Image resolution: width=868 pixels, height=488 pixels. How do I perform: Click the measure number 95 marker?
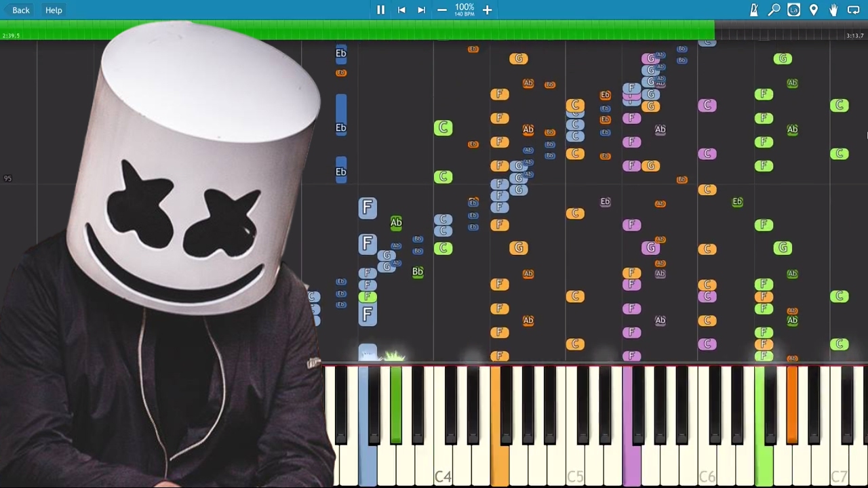pyautogui.click(x=7, y=179)
